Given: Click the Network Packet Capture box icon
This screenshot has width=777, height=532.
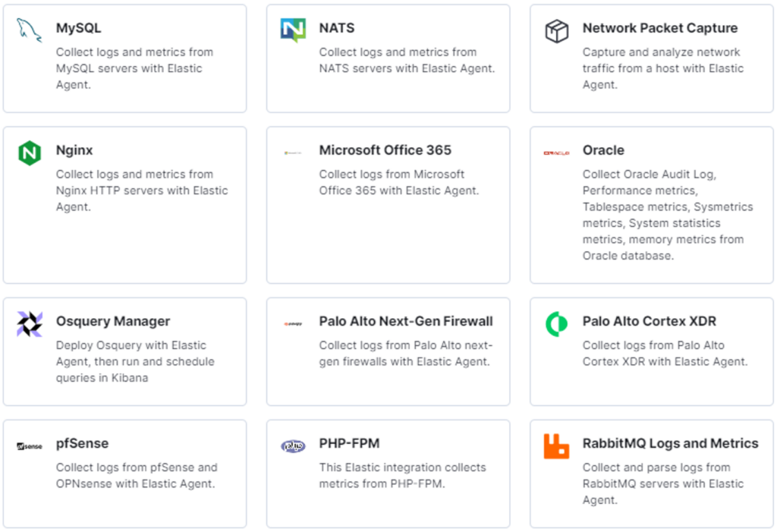Looking at the screenshot, I should point(556,31).
